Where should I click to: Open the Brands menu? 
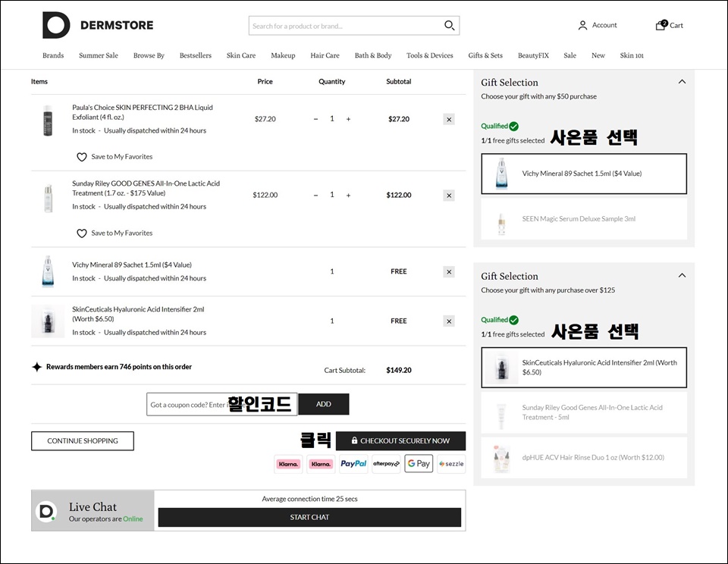[53, 55]
